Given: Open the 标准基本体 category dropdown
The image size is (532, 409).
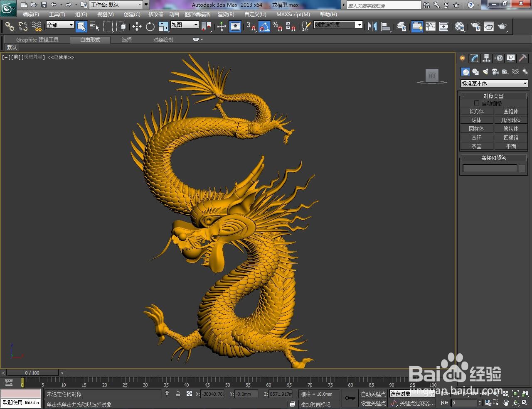Looking at the screenshot, I should [494, 83].
